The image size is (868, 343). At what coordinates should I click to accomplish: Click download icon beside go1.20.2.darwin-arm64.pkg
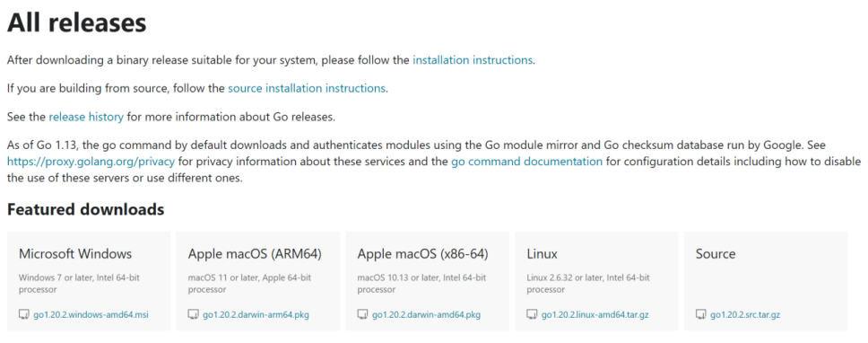point(193,315)
